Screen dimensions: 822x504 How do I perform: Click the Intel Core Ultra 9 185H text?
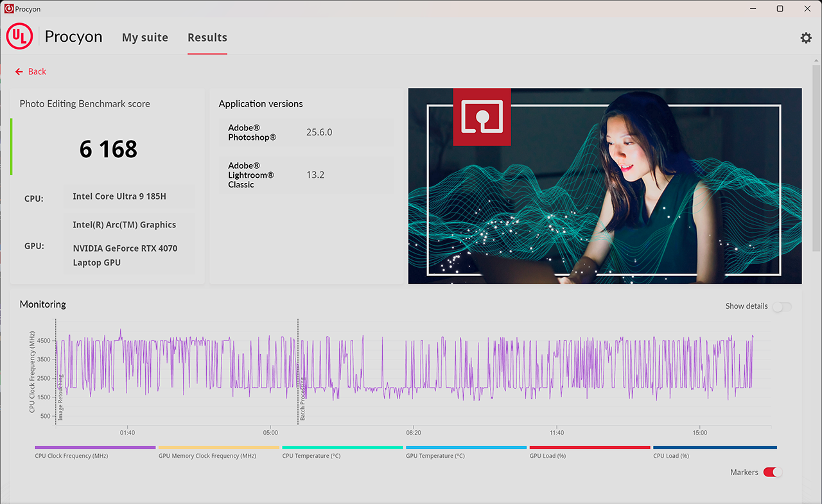click(x=119, y=196)
